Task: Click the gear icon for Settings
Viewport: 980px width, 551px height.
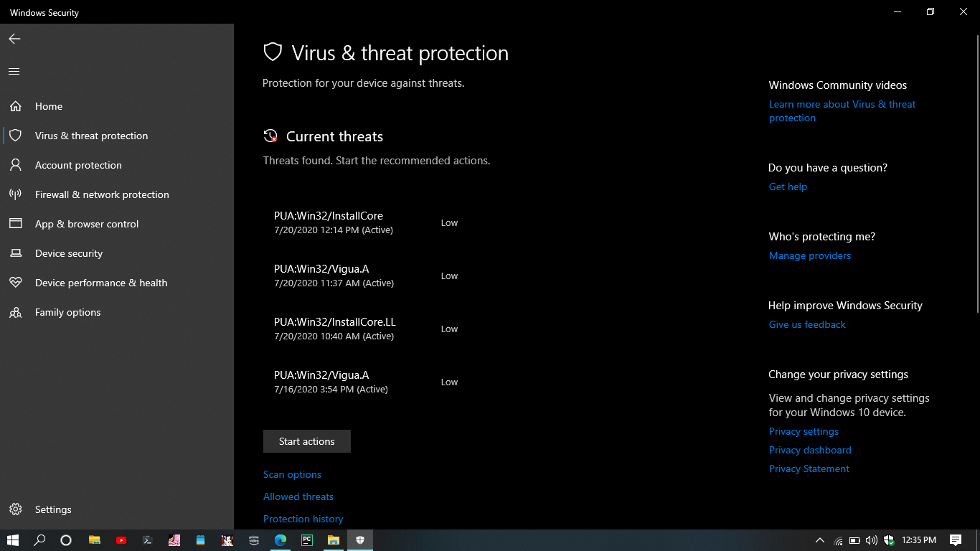Action: [x=15, y=509]
